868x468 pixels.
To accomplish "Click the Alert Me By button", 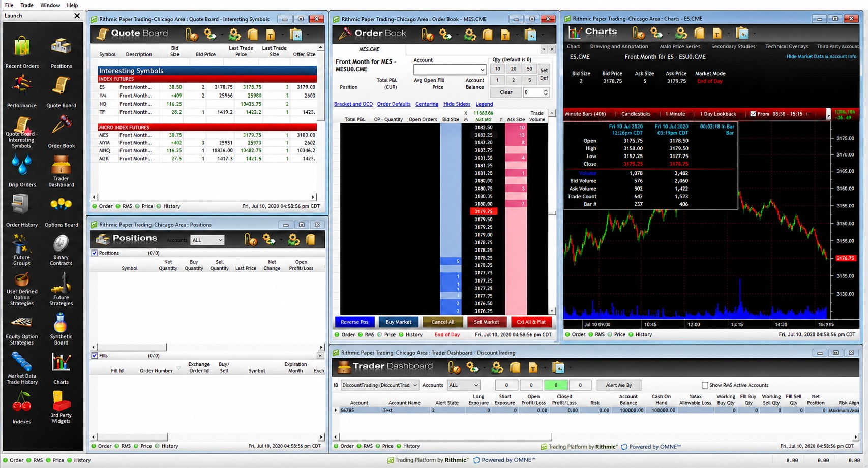I will point(619,385).
